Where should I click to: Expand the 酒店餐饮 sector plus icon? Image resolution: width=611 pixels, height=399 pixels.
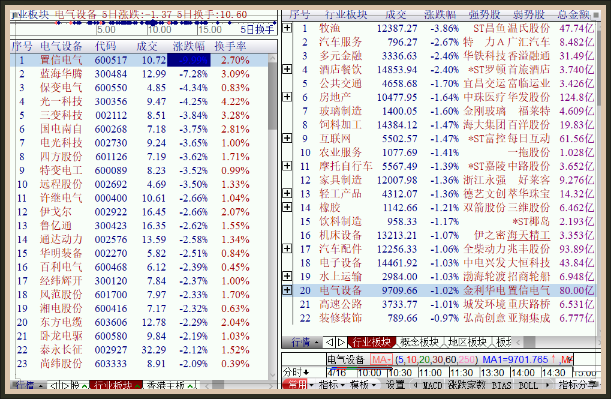(287, 69)
